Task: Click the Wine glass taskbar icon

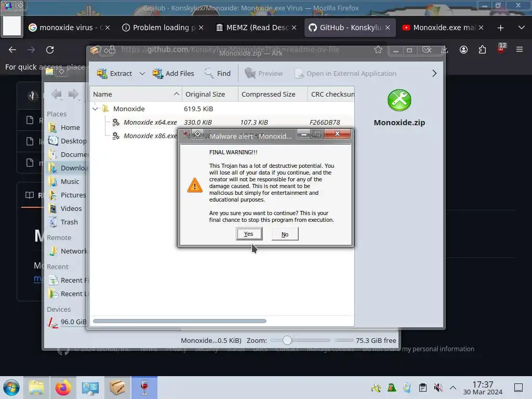Action: pos(144,388)
